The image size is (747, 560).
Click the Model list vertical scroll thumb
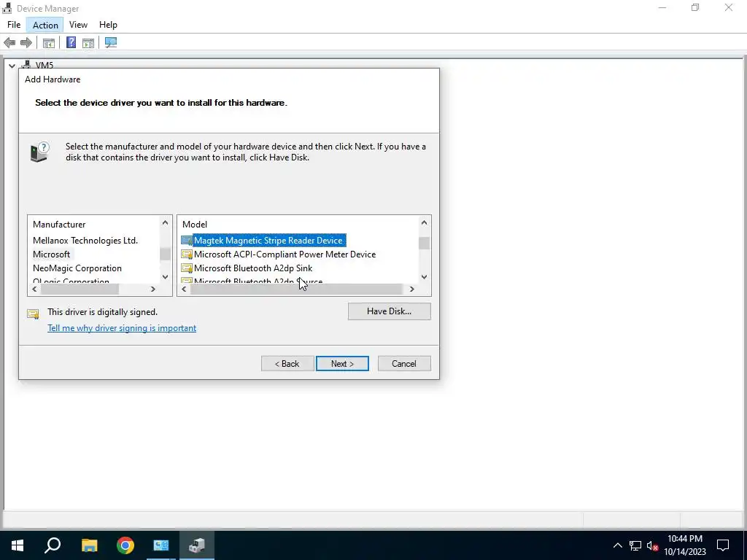pos(424,243)
